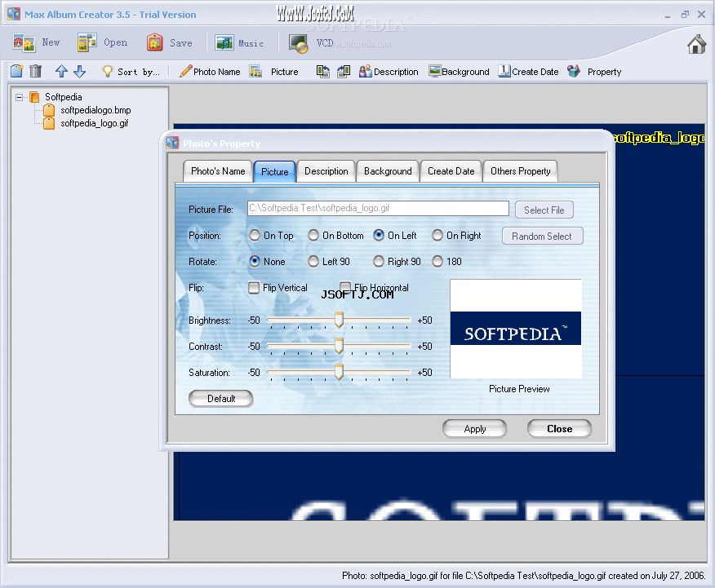Close the Photo's Property dialog
Screen dimensions: 715x588
pyautogui.click(x=559, y=429)
